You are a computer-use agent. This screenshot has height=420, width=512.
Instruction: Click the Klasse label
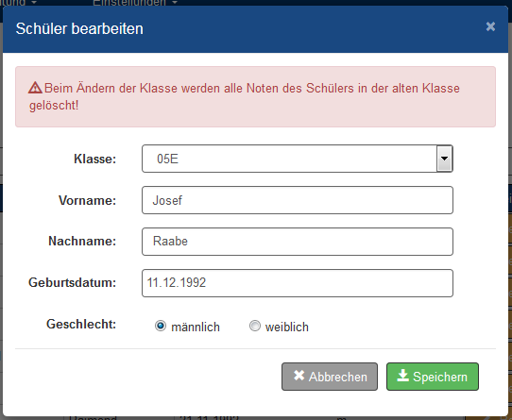tap(94, 159)
